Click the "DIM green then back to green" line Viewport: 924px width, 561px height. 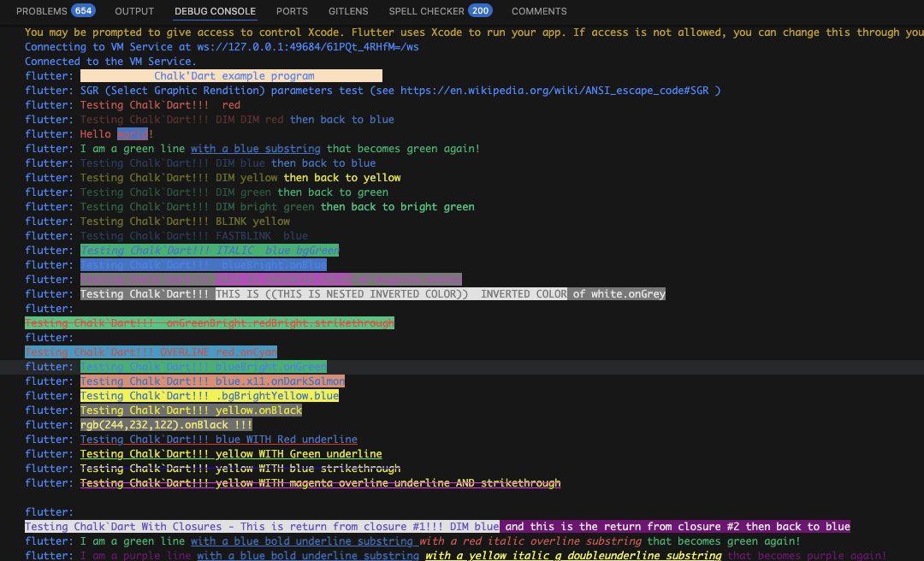tap(234, 192)
